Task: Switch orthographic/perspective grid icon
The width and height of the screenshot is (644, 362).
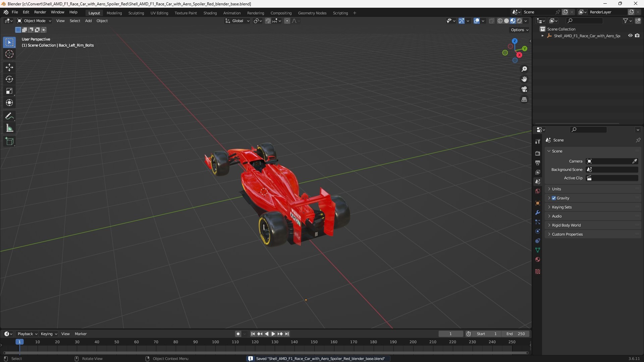Action: 524,100
